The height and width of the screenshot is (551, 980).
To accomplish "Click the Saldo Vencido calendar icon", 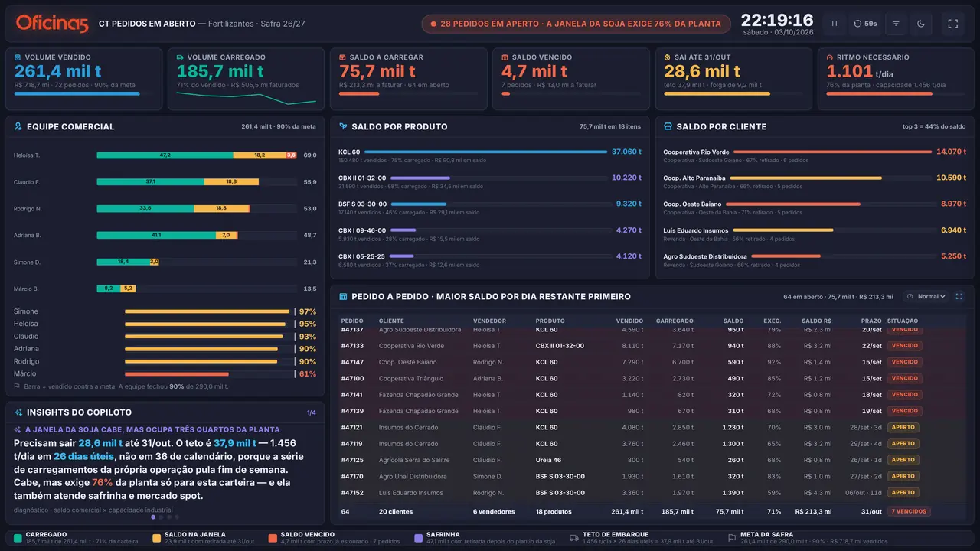I will pos(505,57).
